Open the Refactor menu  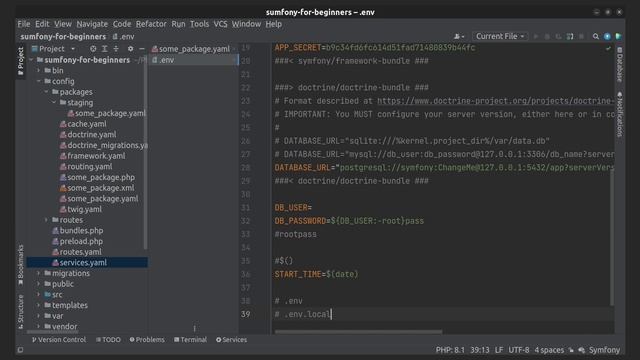[151, 24]
